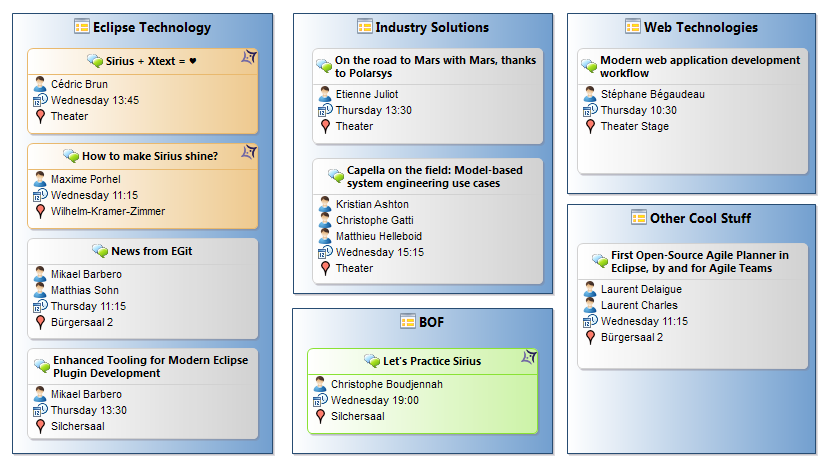
Task: Click the location pin next to Theater Stage
Action: coord(590,127)
